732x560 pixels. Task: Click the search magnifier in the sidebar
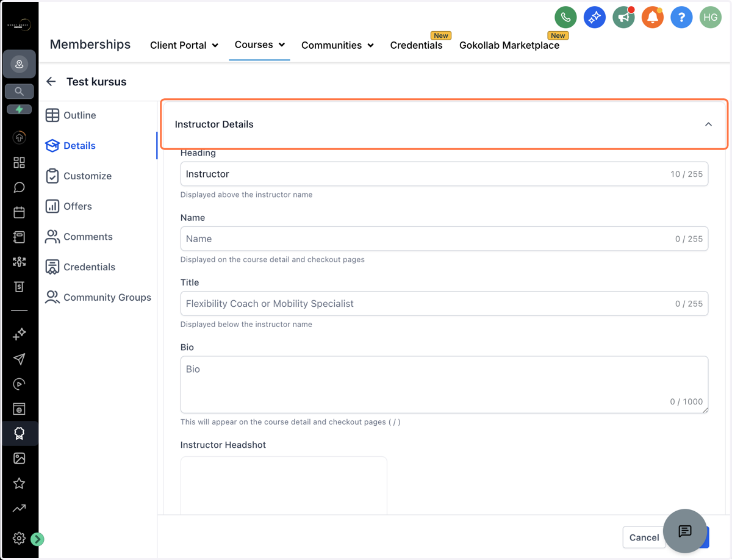coord(20,92)
